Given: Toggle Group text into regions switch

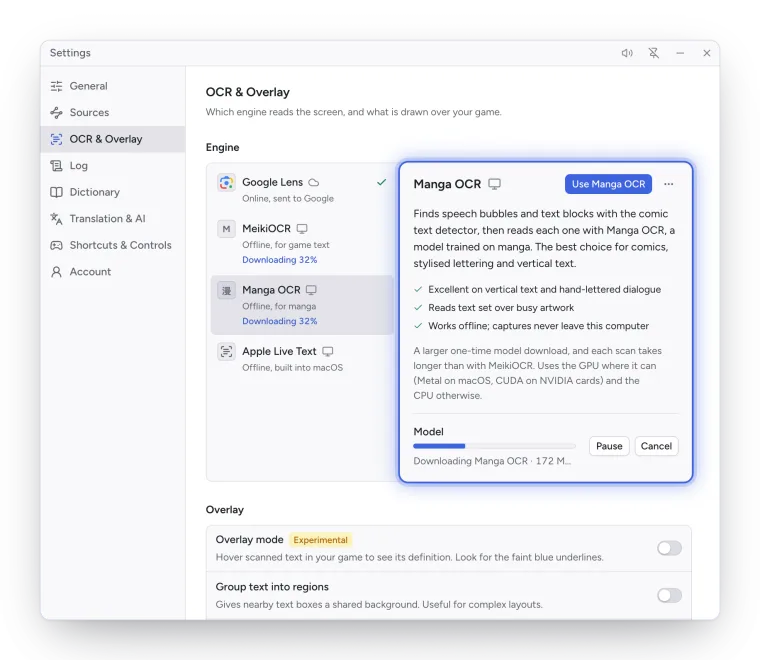Looking at the screenshot, I should [x=669, y=595].
